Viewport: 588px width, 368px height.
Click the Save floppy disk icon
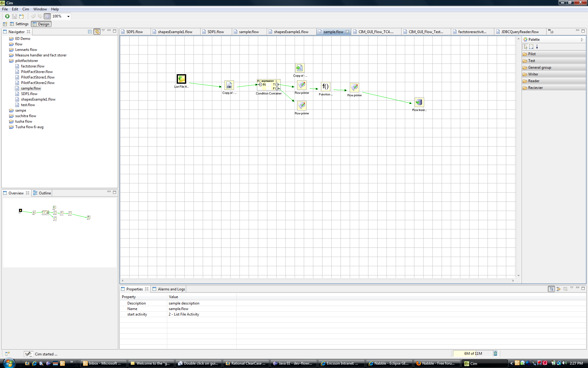[14, 16]
